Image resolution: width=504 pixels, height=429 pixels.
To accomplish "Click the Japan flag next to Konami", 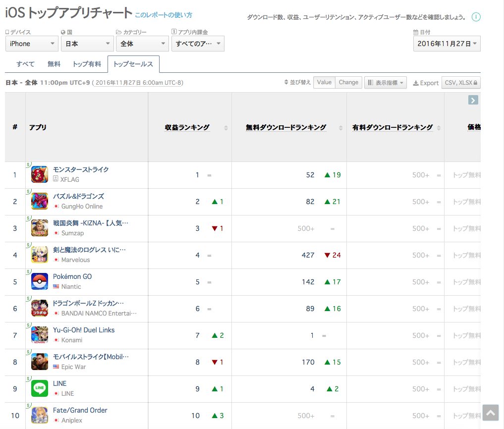I will (x=56, y=340).
